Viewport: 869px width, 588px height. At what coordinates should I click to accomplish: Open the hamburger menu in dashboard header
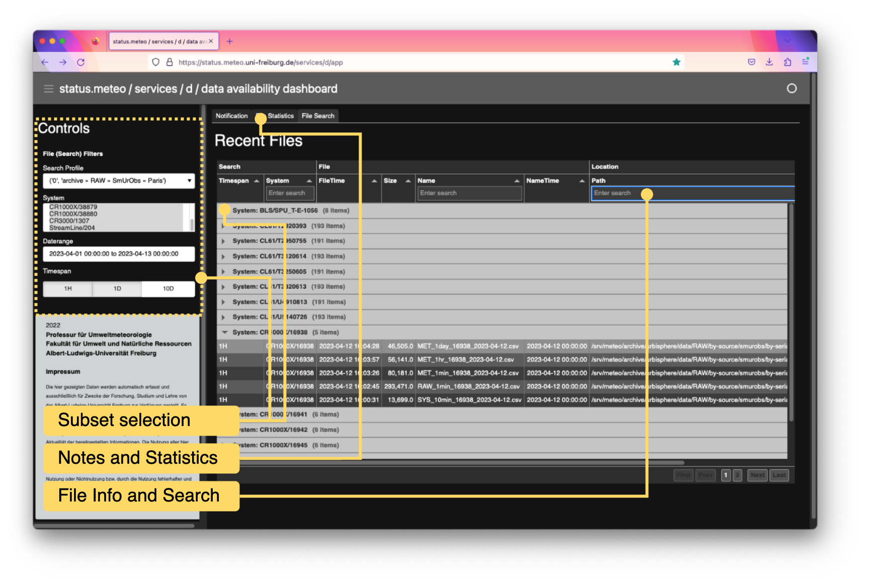(x=49, y=89)
